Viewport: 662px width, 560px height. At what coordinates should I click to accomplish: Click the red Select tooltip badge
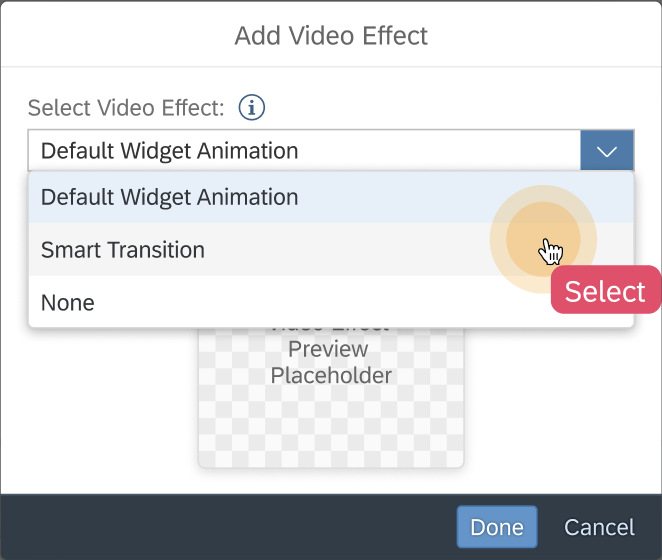click(605, 291)
